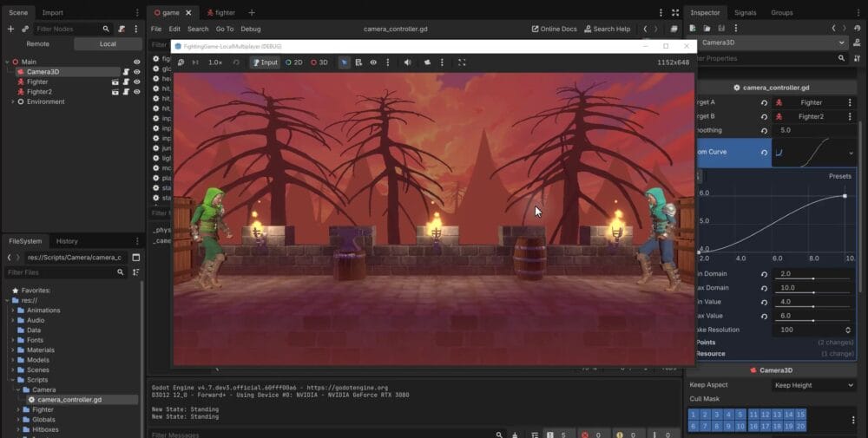Add a new node with the plus icon in the Scene panel

[x=10, y=29]
